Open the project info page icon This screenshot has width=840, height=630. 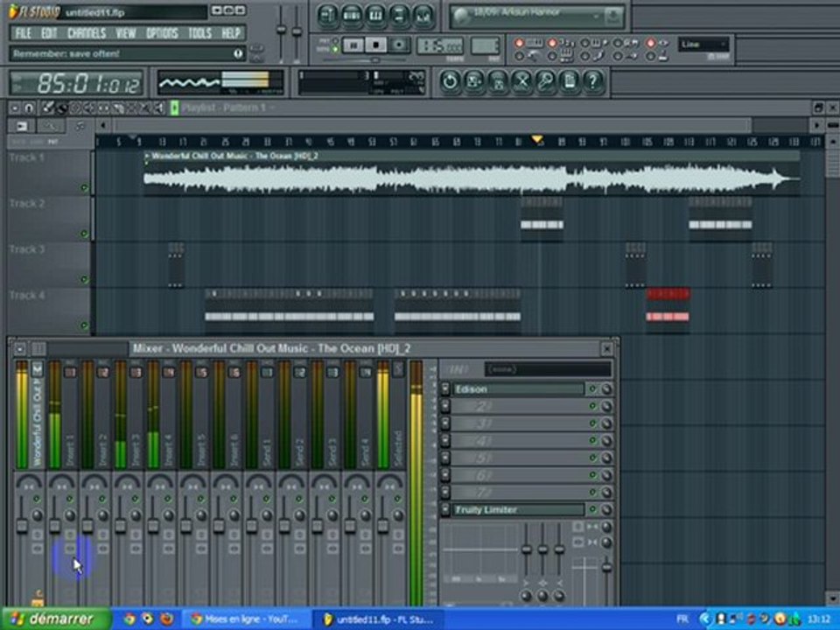tap(570, 81)
